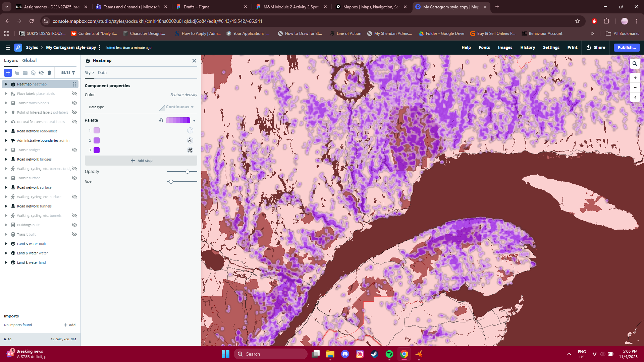Expand the Heatmap layer
The width and height of the screenshot is (644, 362).
tap(6, 84)
